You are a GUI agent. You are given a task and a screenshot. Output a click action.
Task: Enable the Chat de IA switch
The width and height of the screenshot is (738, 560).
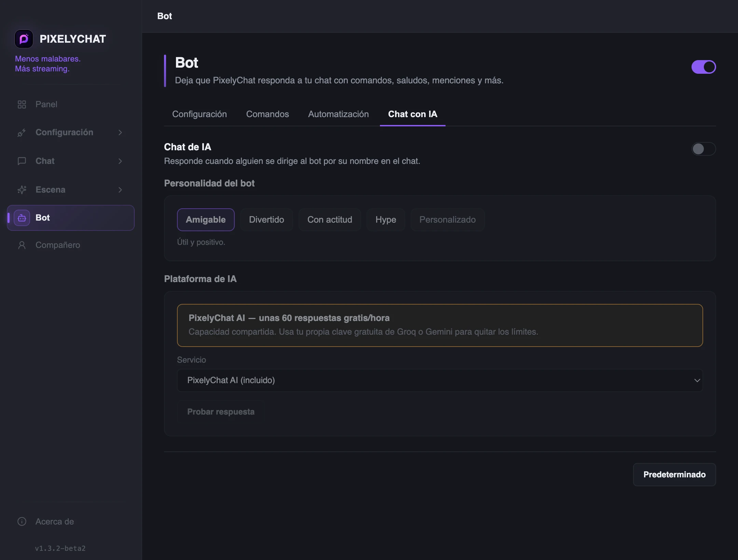click(x=703, y=149)
